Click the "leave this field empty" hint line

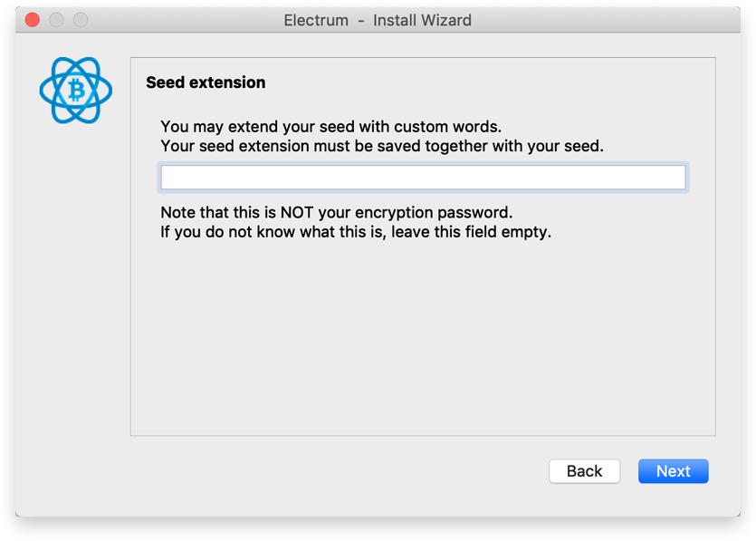click(356, 232)
